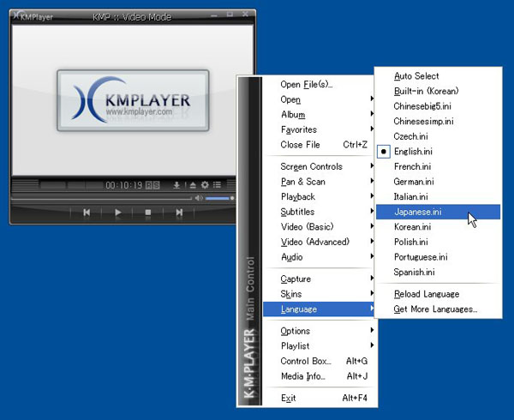Select the checked English.ini language

tap(439, 152)
